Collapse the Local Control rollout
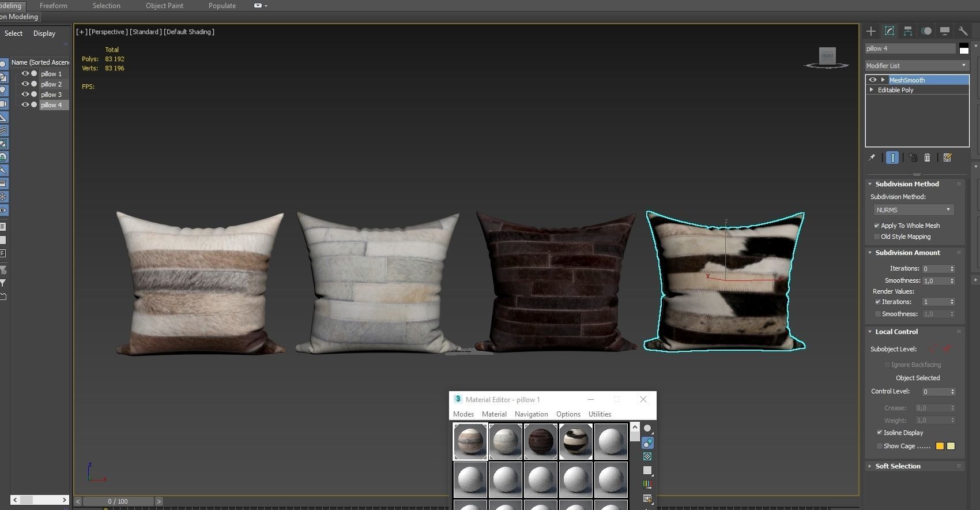The image size is (980, 510). pyautogui.click(x=896, y=332)
